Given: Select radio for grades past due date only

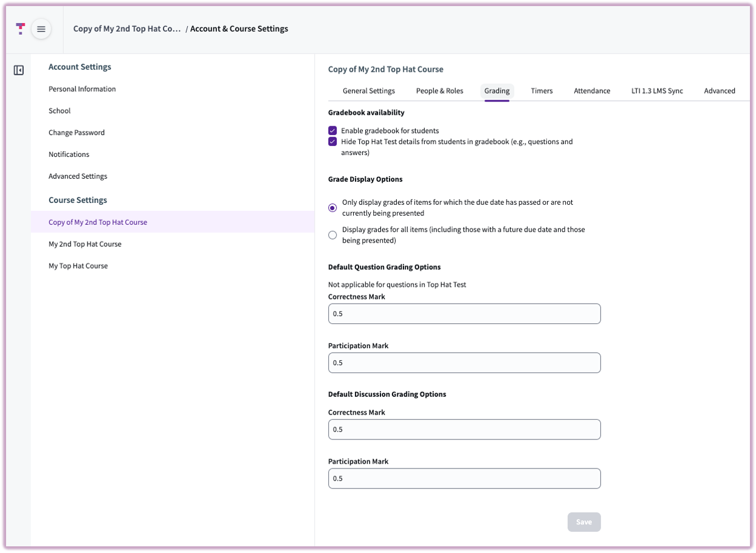Looking at the screenshot, I should click(x=332, y=207).
